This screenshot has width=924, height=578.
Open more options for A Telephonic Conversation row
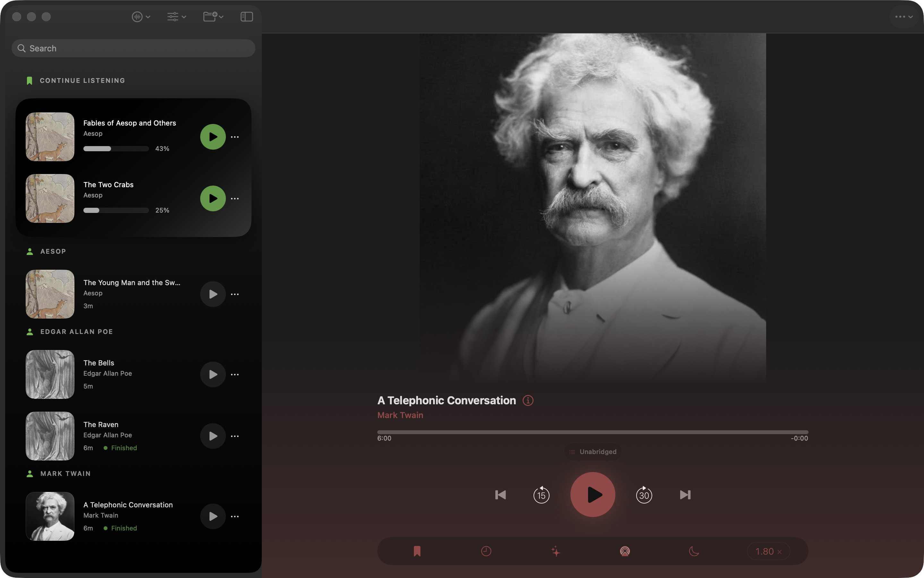point(235,516)
